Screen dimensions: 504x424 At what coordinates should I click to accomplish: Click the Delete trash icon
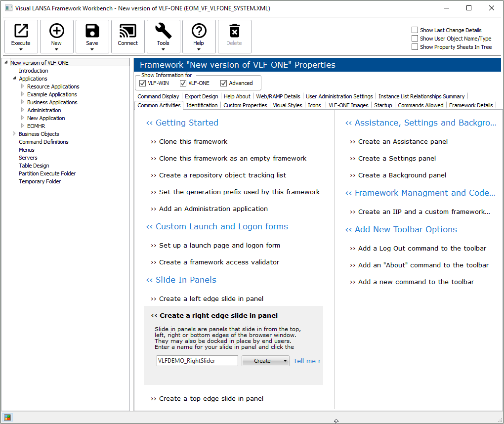point(235,31)
